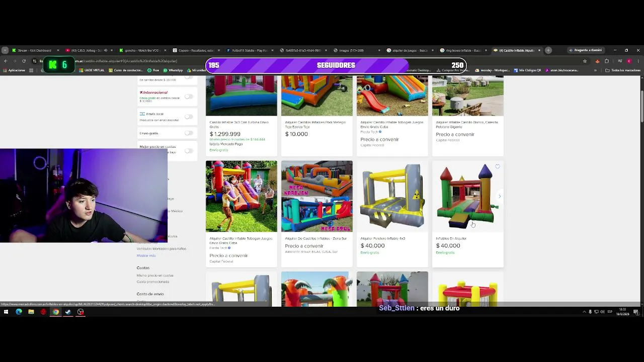Expand the hidden bookmarks chevron
644x362 pixels.
[x=595, y=70]
